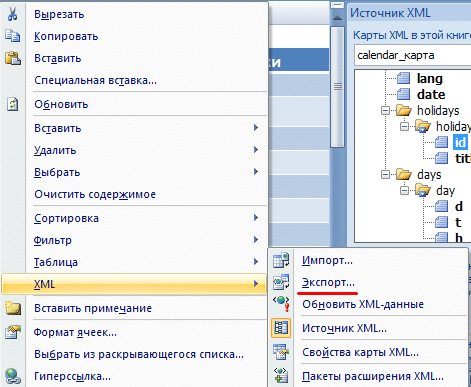Image resolution: width=471 pixels, height=387 pixels.
Task: Expand the Вставить insert submenu arrow
Action: pos(256,128)
